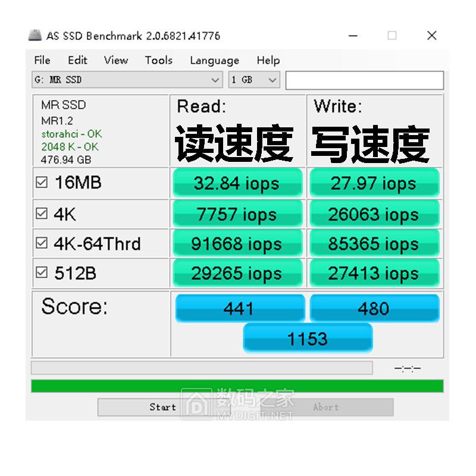476x476 pixels.
Task: Click the 27.97 iops write result
Action: click(x=374, y=183)
